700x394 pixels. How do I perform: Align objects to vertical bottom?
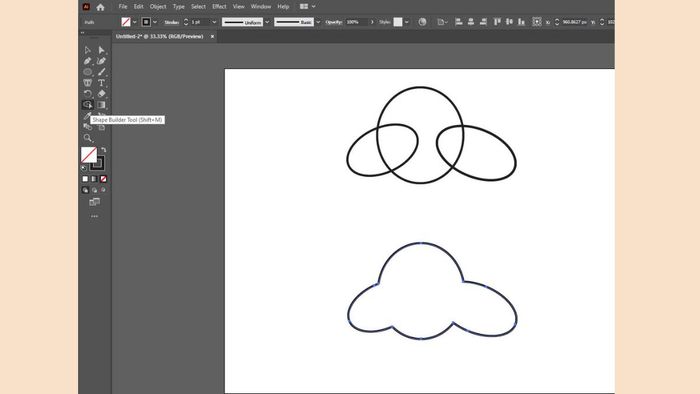521,22
